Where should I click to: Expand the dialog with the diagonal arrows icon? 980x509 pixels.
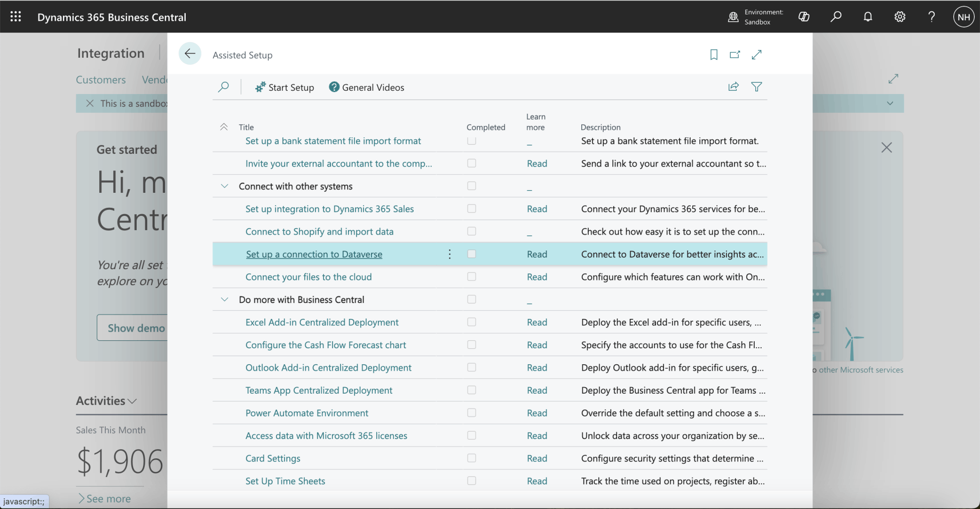click(756, 54)
